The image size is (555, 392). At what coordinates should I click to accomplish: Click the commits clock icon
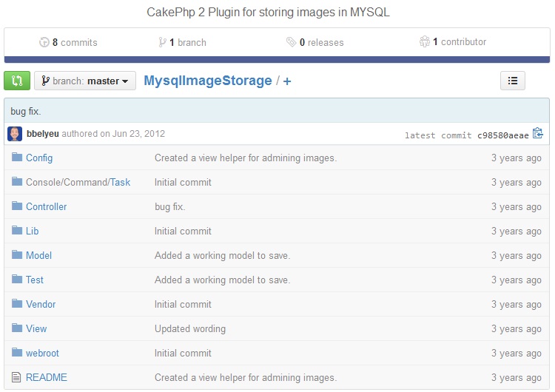coord(44,42)
